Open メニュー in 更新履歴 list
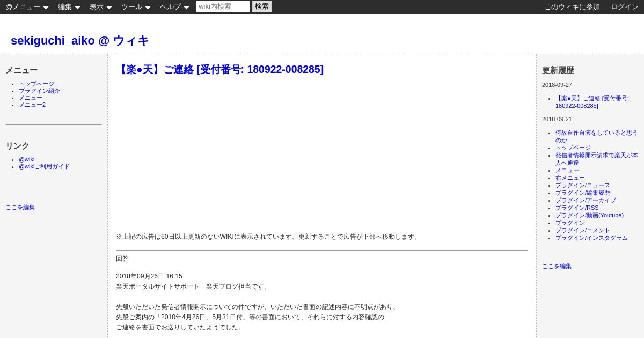The image size is (644, 338). coord(567,170)
